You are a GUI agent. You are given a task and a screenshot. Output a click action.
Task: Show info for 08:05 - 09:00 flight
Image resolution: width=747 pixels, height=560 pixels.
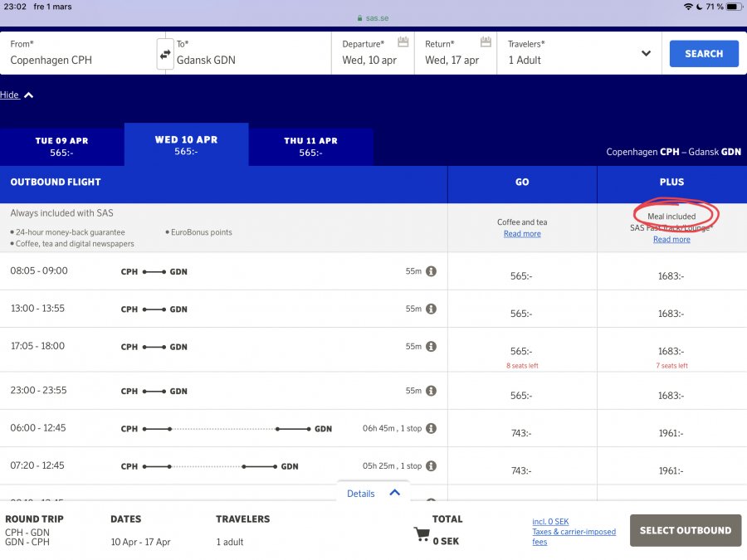pyautogui.click(x=432, y=271)
